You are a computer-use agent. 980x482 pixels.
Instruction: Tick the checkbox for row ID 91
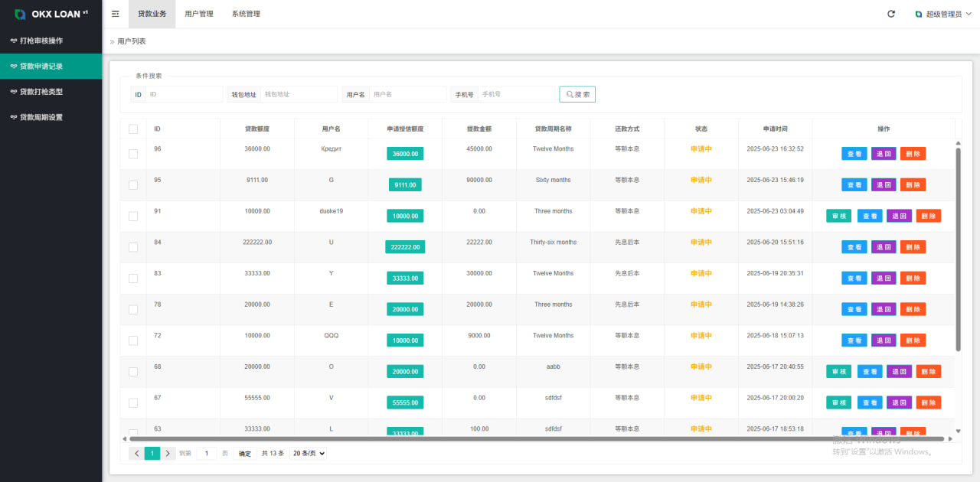coord(133,216)
